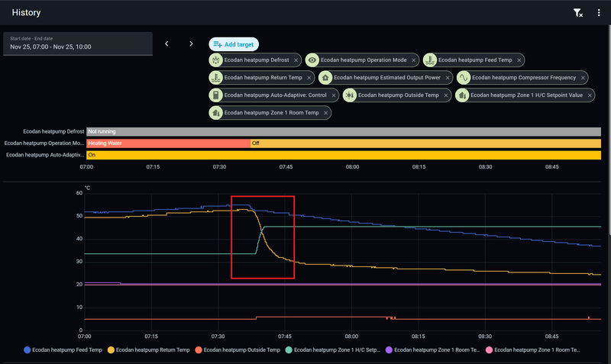Remove the Ecodan heatpump Outside Temp chip

click(x=446, y=95)
